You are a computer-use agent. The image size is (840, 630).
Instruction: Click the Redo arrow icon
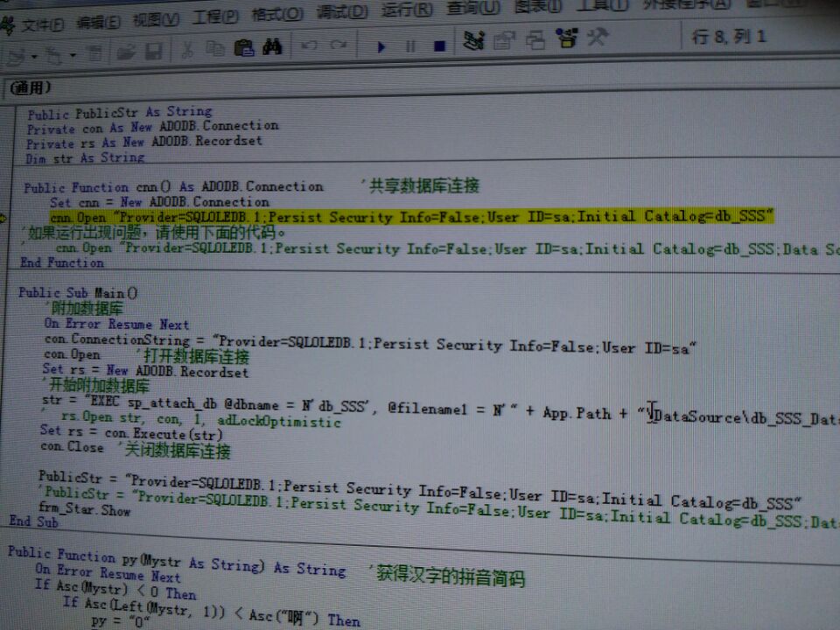point(339,45)
